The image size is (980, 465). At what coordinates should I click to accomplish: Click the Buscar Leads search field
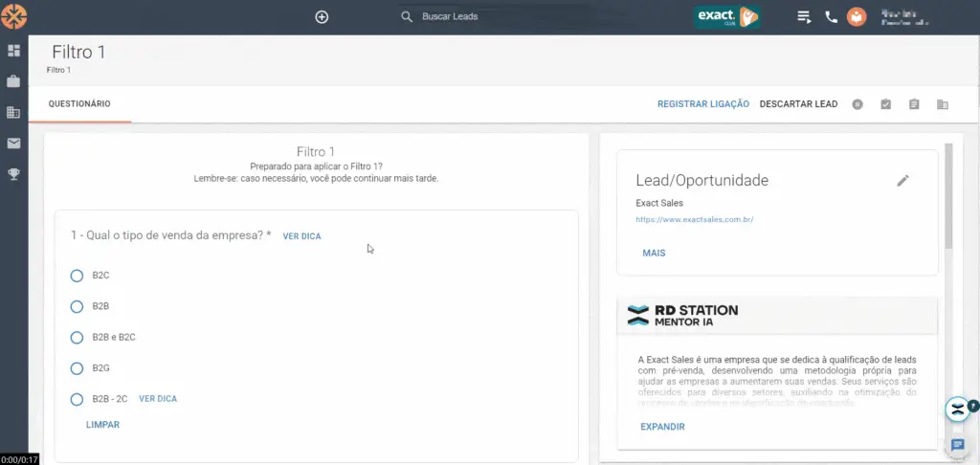point(479,16)
